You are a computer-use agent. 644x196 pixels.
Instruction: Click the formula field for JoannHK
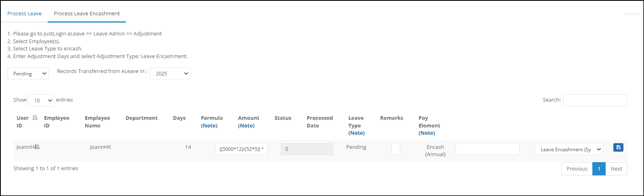click(241, 149)
